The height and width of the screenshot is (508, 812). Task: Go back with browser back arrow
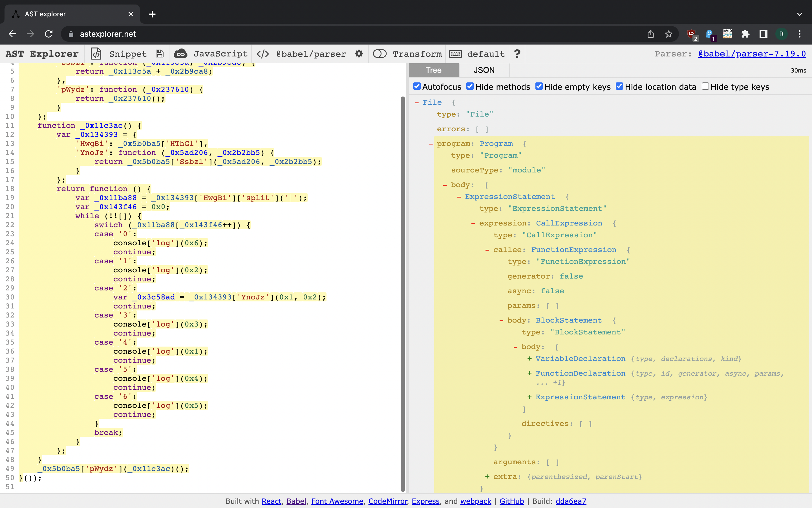click(x=12, y=34)
